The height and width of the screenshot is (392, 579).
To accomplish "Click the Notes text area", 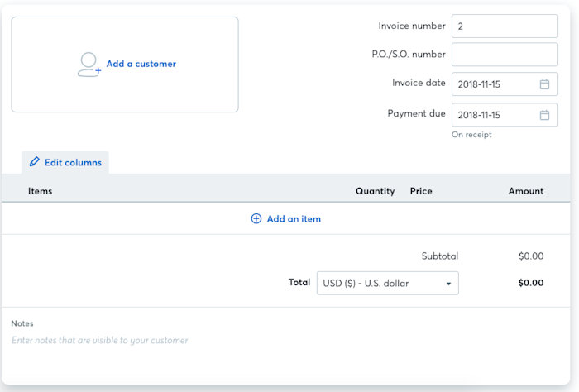I will click(248, 340).
